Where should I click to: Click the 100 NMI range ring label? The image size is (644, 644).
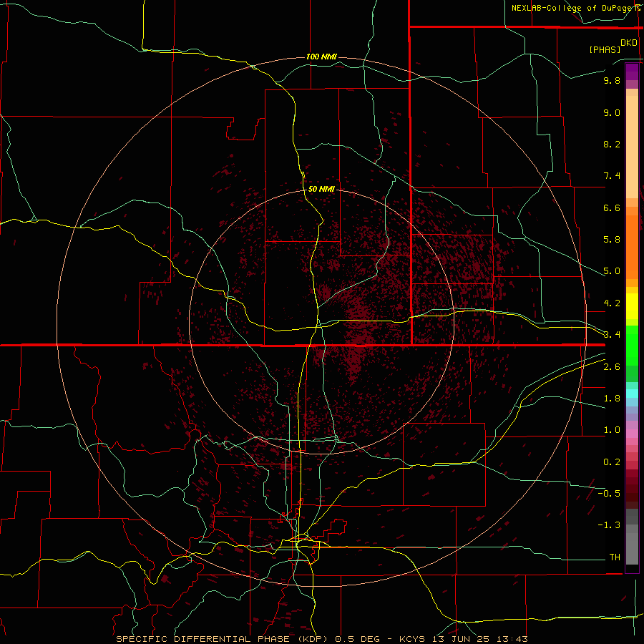[321, 57]
